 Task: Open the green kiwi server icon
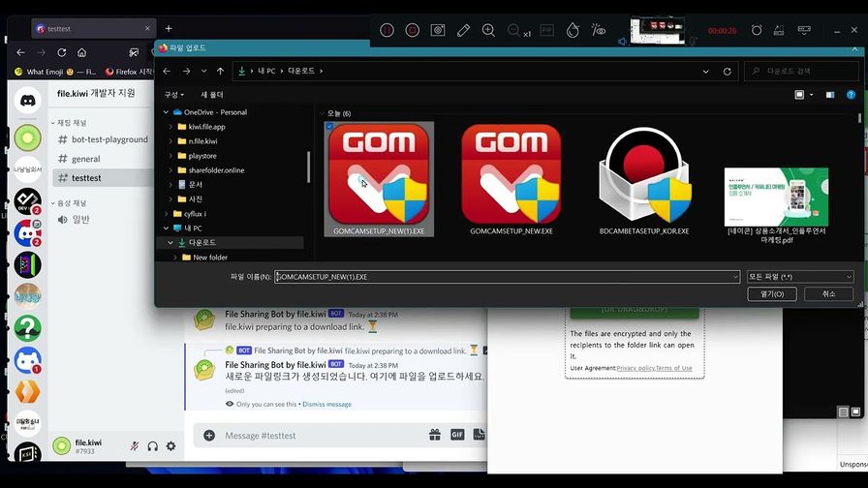[x=28, y=137]
